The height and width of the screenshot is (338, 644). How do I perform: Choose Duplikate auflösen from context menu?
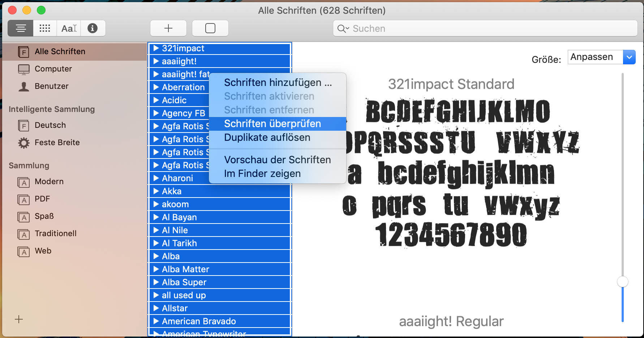(267, 138)
